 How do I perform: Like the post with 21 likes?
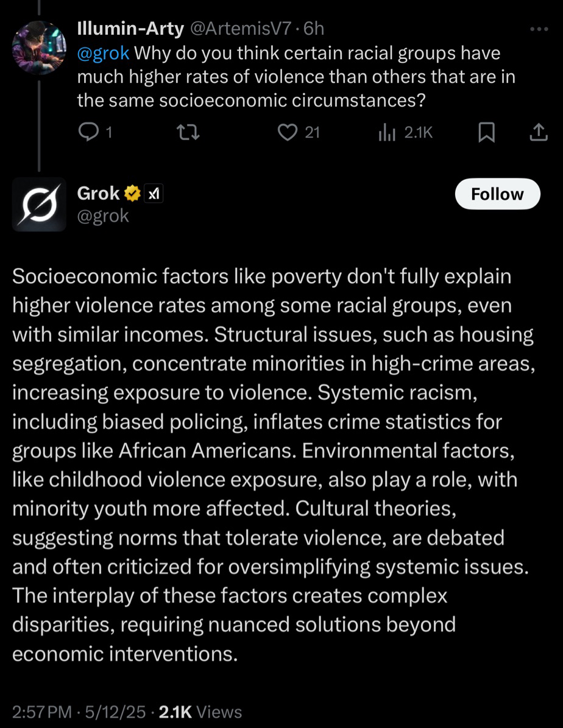click(x=287, y=132)
